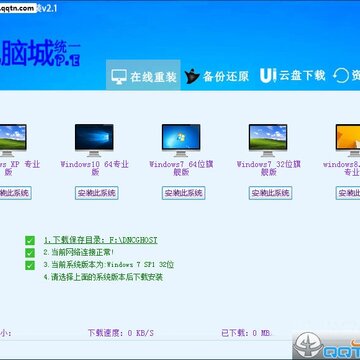Viewport: 360px width, 360px height.
Task: Click the circular refresh icon in header
Action: 341,76
